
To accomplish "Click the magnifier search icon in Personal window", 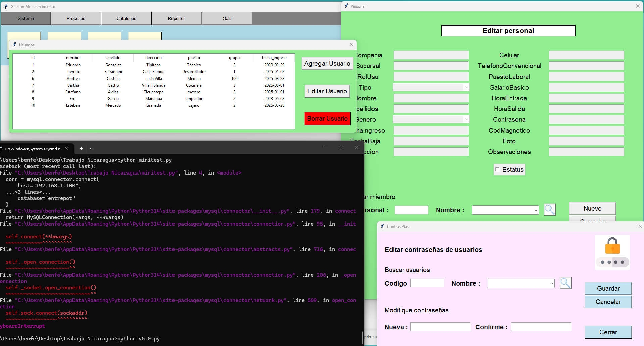I will [549, 210].
